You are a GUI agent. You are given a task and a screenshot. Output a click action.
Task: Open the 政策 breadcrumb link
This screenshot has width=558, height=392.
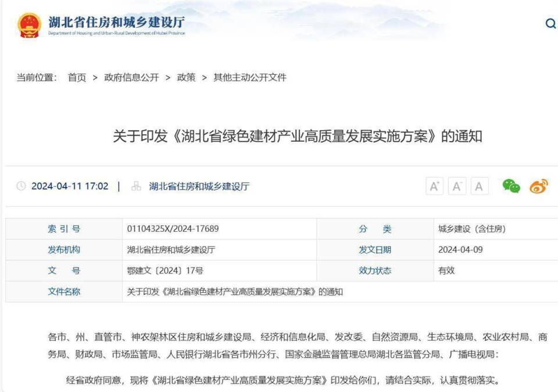[x=186, y=77]
